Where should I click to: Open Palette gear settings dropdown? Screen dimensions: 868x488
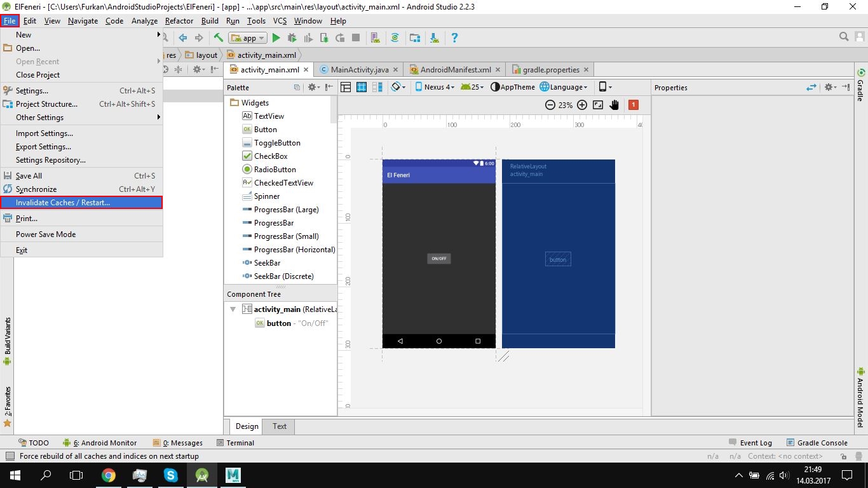[314, 87]
